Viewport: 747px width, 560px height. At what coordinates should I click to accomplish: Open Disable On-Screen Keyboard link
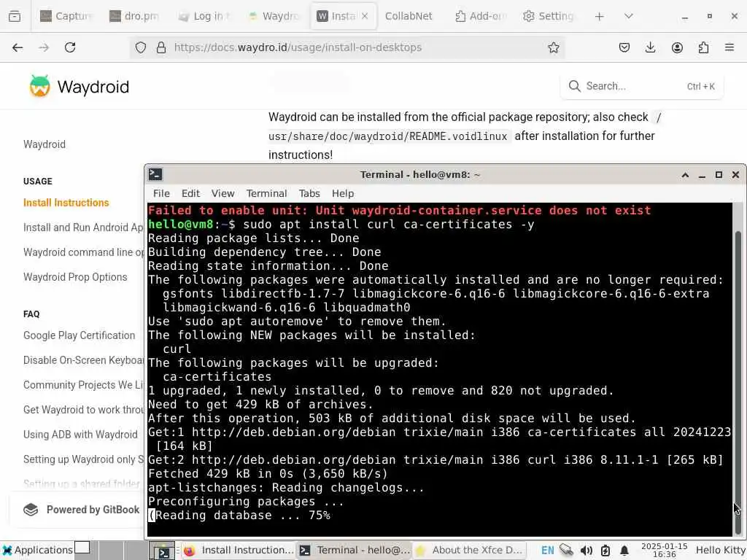83,360
